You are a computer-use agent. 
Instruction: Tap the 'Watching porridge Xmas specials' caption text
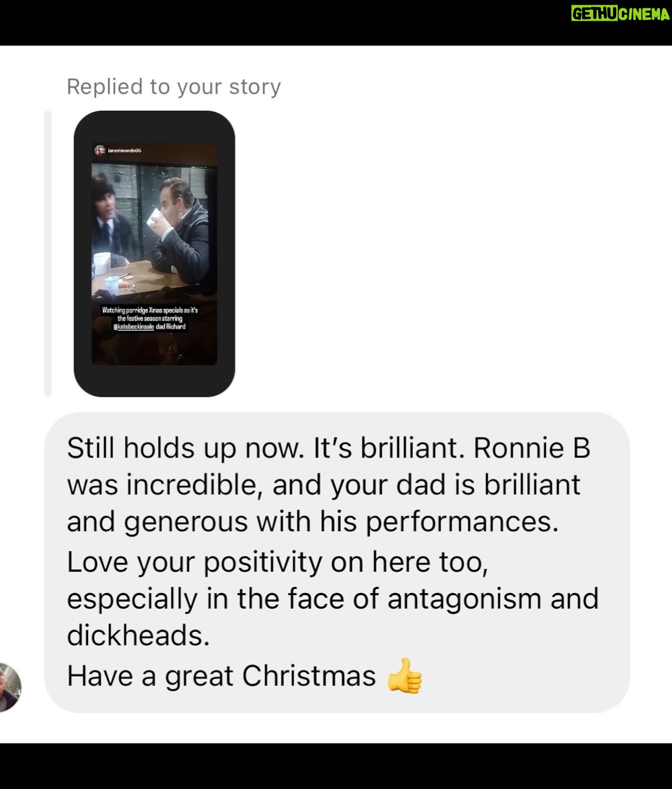point(150,310)
